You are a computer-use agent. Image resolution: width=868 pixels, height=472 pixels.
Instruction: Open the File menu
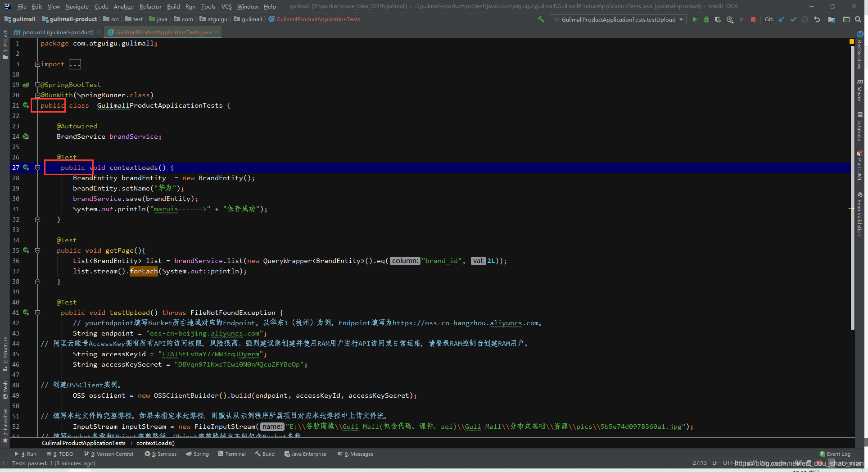pyautogui.click(x=22, y=6)
